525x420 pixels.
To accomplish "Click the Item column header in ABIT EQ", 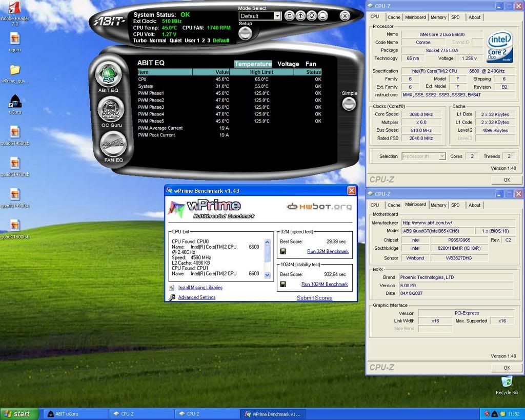I will 165,72.
